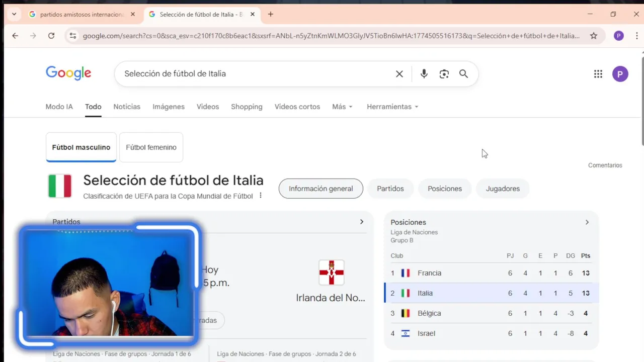Open Imágenes results tab
Image resolution: width=644 pixels, height=362 pixels.
click(169, 107)
